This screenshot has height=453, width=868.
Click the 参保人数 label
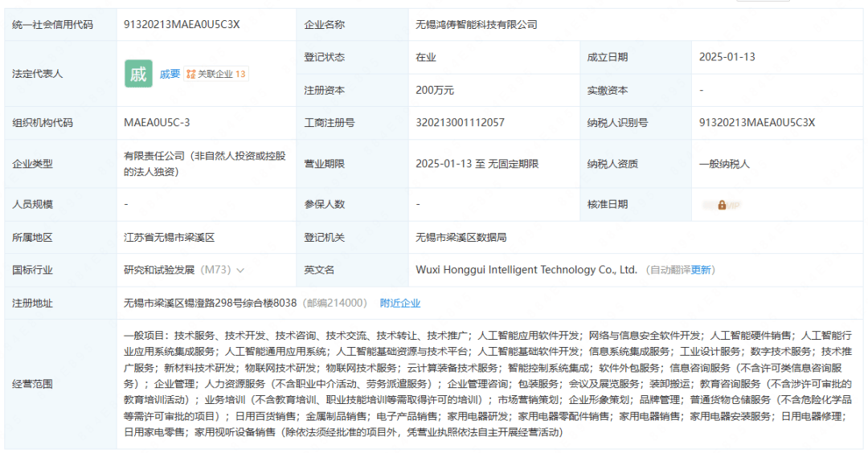325,204
